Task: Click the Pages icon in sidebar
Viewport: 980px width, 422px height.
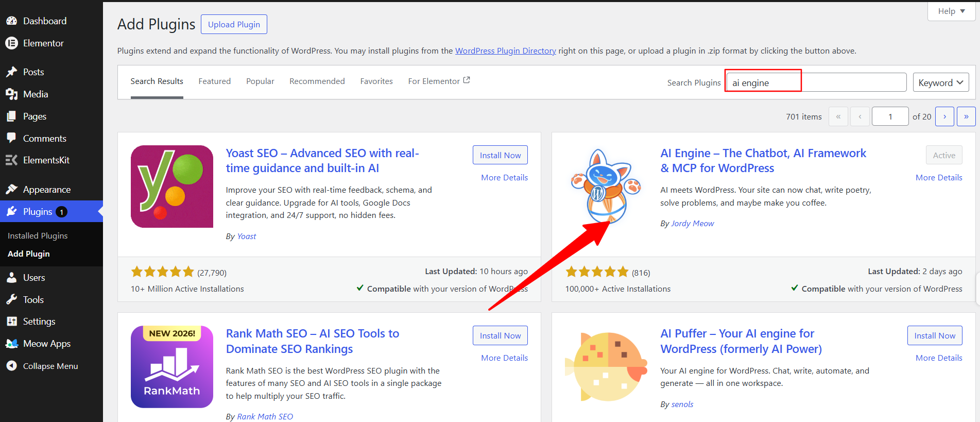Action: pos(11,116)
